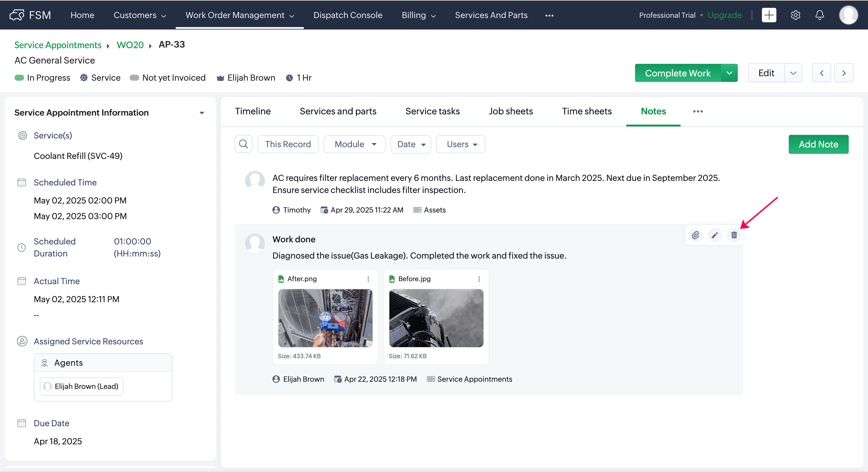This screenshot has height=472, width=868.
Task: Open the After.png three-dot menu
Action: tap(368, 279)
